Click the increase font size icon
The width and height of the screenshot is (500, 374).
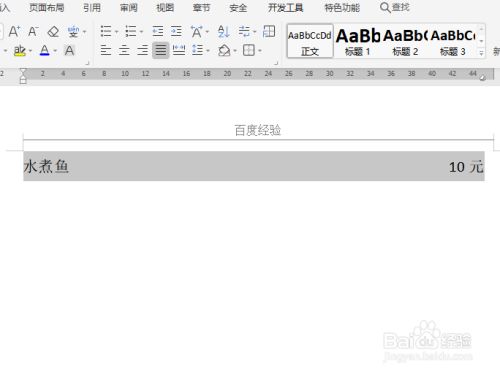click(14, 32)
